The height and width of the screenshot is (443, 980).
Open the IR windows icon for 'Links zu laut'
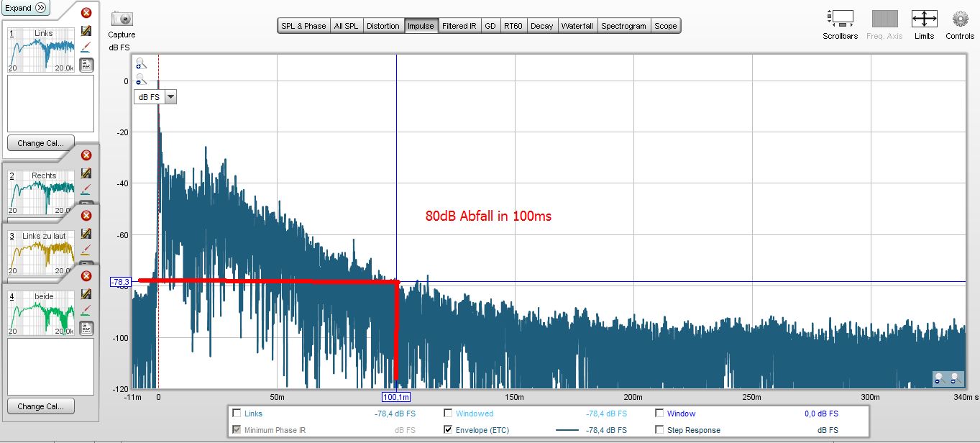coord(86,234)
